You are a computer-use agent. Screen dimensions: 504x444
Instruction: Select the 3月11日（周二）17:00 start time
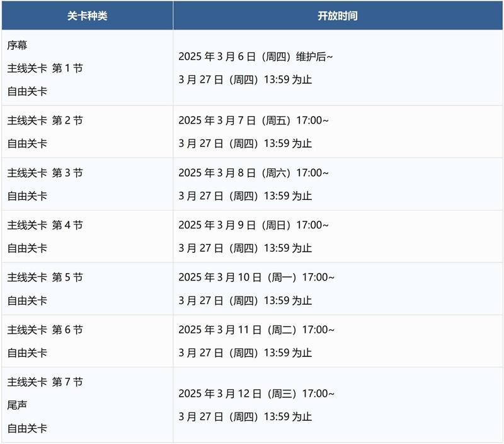point(256,330)
